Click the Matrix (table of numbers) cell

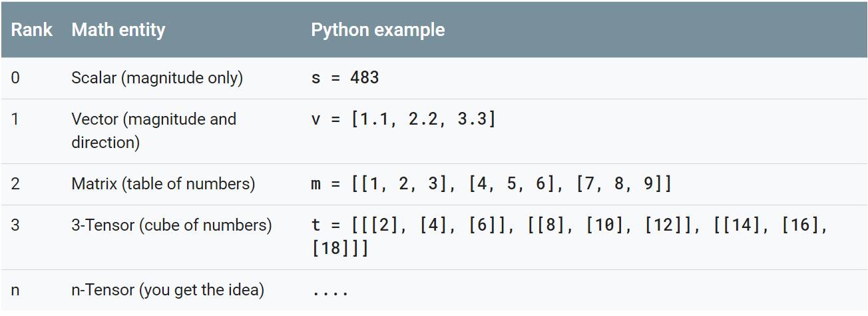(x=163, y=184)
